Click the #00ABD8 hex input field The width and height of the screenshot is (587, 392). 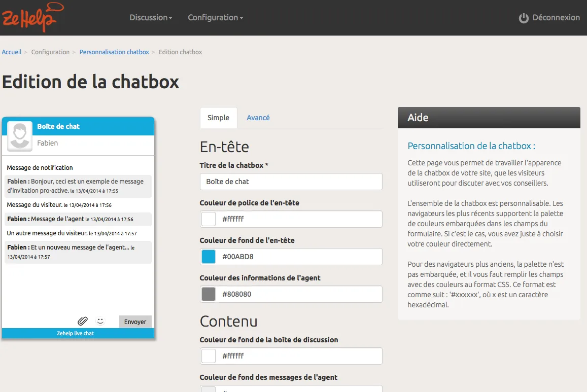tap(291, 257)
